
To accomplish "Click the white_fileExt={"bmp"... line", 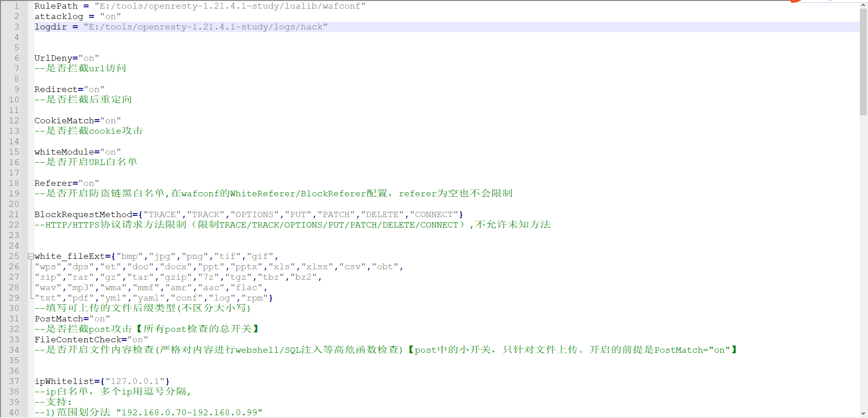I will click(156, 256).
